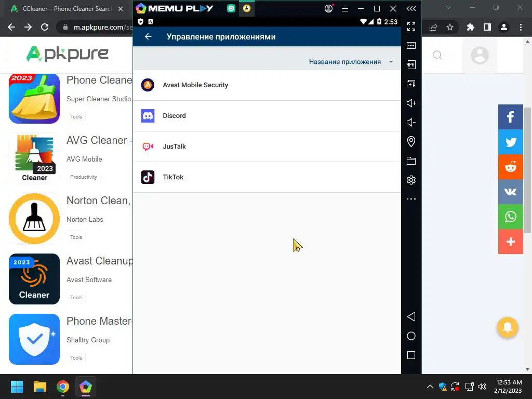Image resolution: width=532 pixels, height=399 pixels.
Task: Open APKPure user account icon
Action: pos(480,55)
